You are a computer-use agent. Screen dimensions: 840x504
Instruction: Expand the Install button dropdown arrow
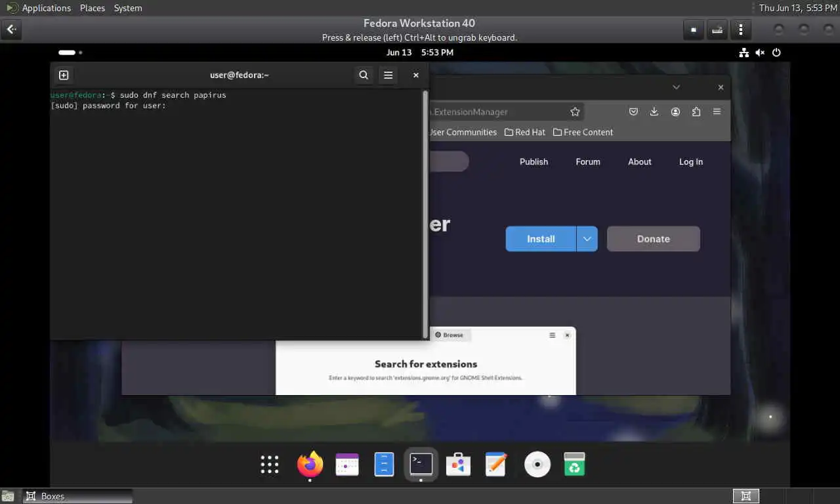(x=587, y=239)
